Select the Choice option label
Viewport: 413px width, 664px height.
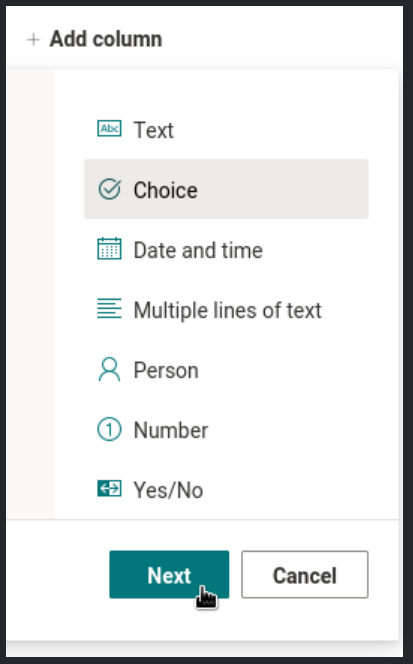tap(165, 190)
